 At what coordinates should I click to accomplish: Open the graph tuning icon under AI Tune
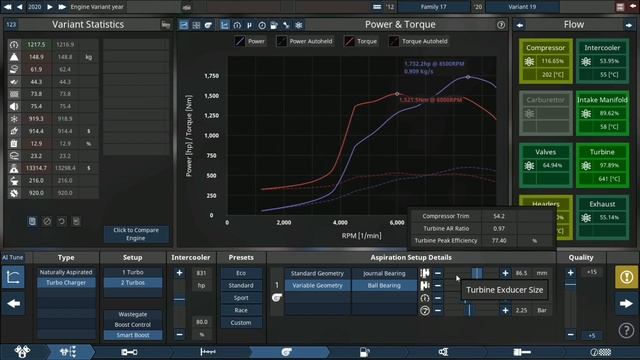point(13,277)
